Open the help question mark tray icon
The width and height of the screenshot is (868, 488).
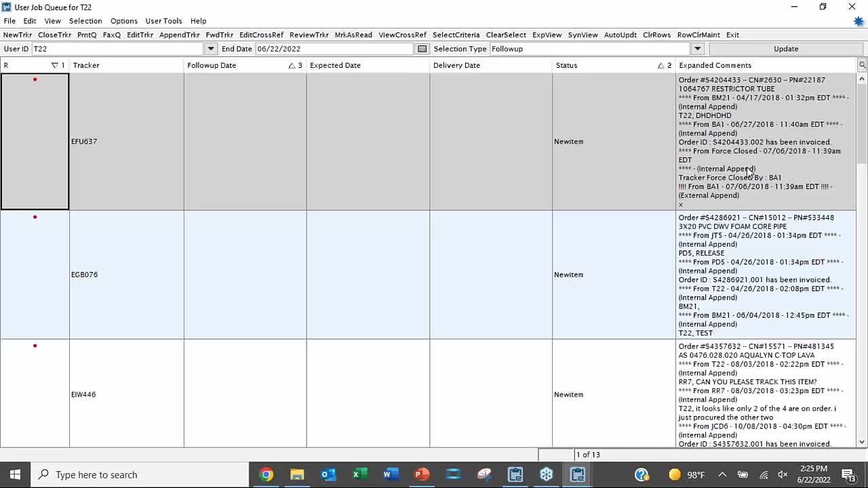tap(642, 474)
